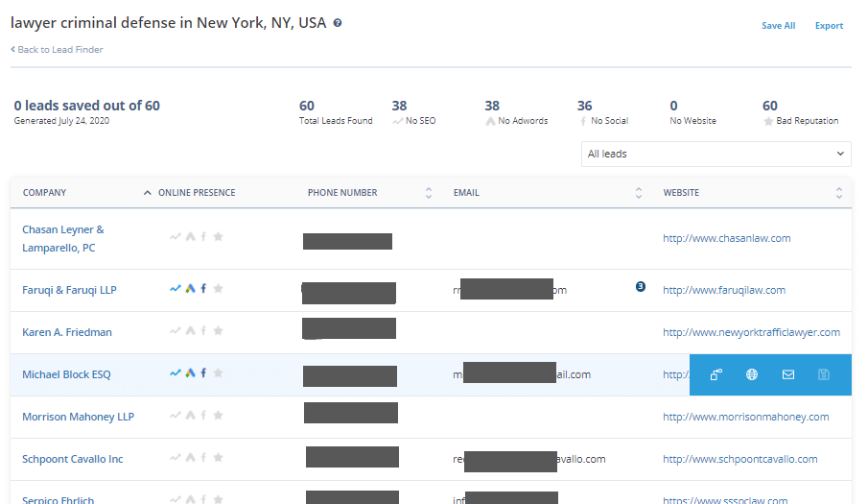Click the Save All link
The width and height of the screenshot is (868, 504).
(x=778, y=26)
